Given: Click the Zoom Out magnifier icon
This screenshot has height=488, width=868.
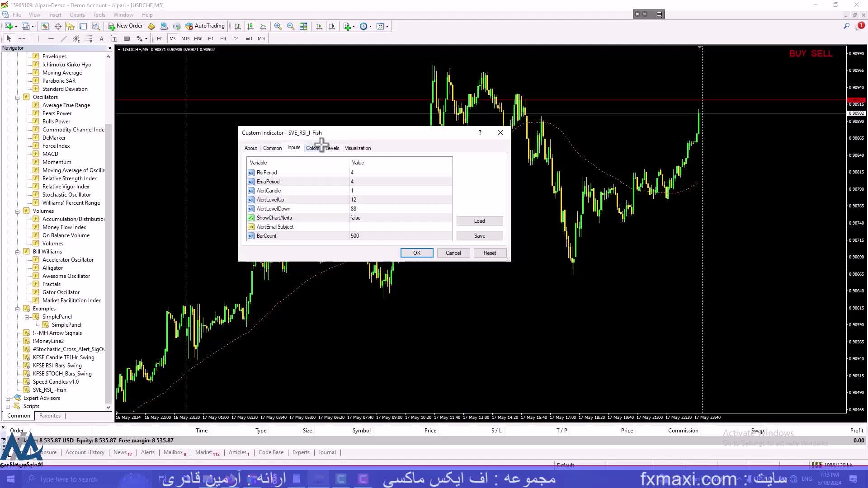Looking at the screenshot, I should coord(291,26).
